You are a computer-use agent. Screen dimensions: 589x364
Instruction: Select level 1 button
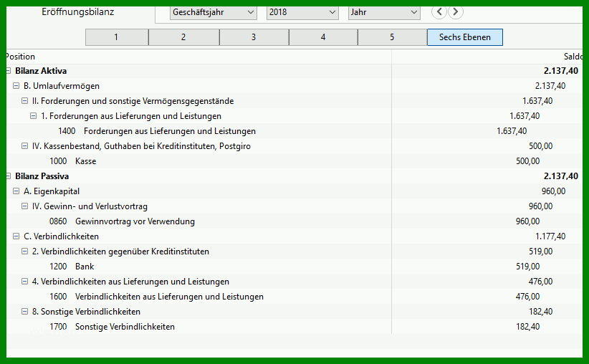[x=117, y=37]
